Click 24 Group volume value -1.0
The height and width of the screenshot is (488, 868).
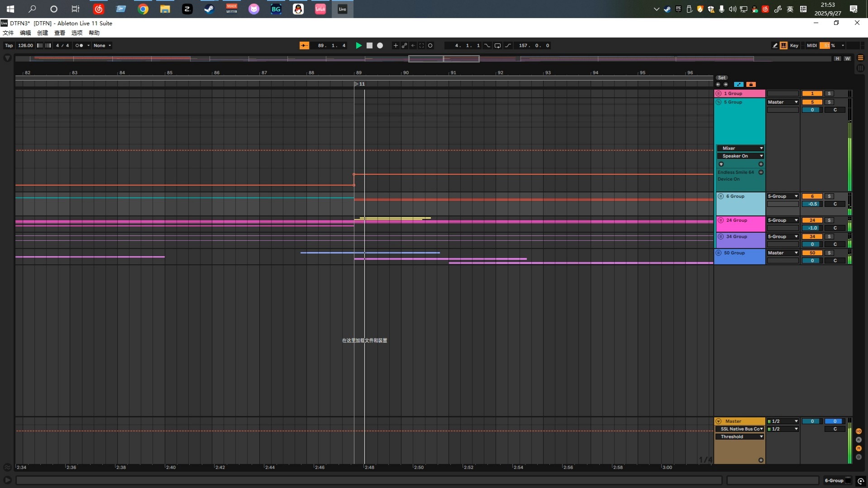coord(812,228)
